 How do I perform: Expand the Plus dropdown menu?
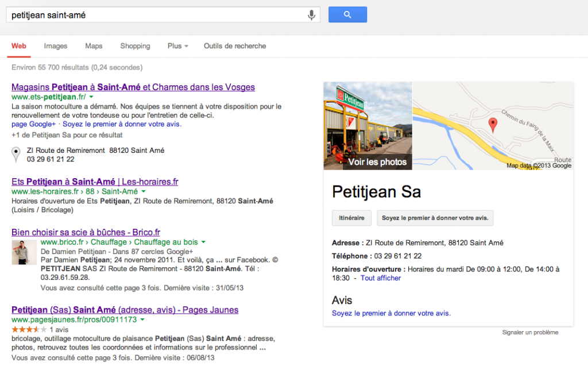tap(178, 46)
